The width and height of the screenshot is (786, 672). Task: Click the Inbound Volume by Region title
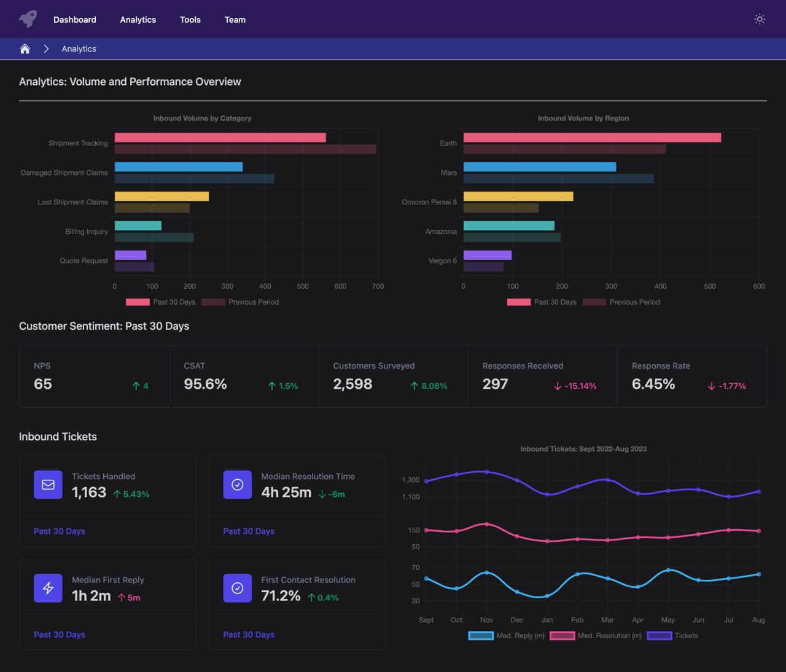tap(583, 118)
